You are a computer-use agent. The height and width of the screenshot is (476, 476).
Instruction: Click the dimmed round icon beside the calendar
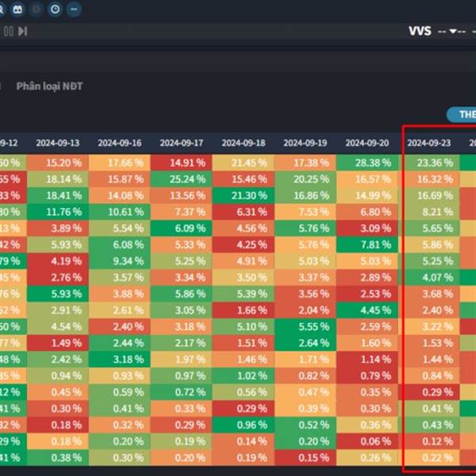click(x=36, y=9)
